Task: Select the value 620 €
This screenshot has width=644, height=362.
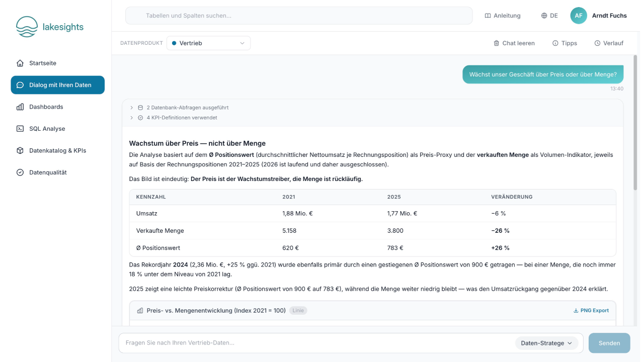Action: pyautogui.click(x=291, y=248)
